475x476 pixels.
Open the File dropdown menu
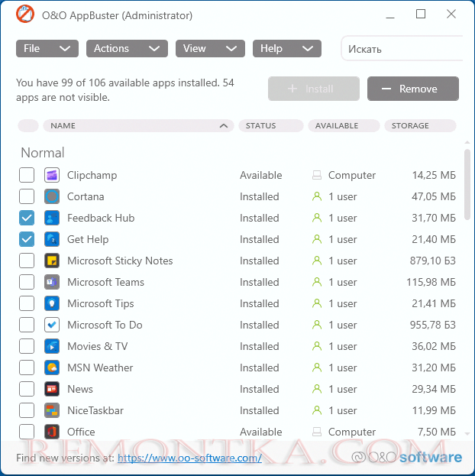coord(47,49)
